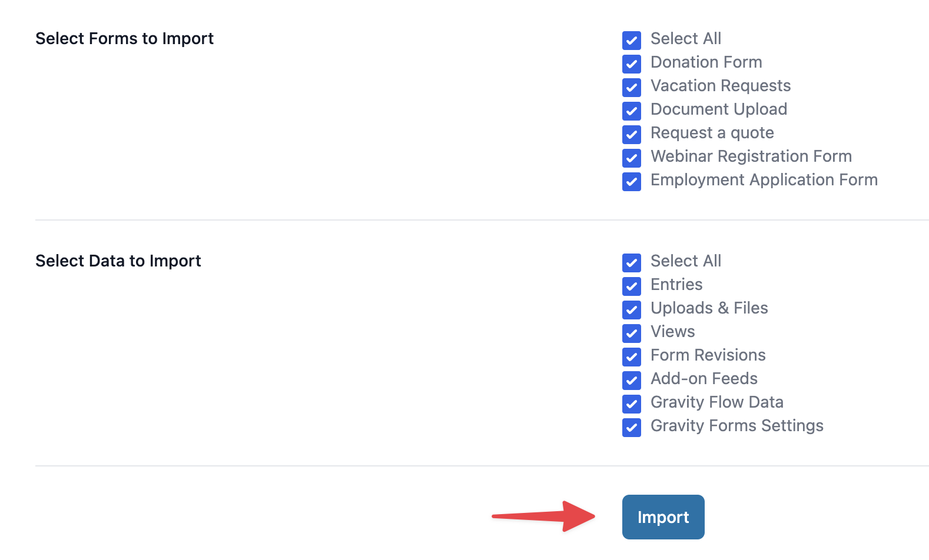Uncheck Webinar Registration Form
This screenshot has width=929, height=560.
632,158
